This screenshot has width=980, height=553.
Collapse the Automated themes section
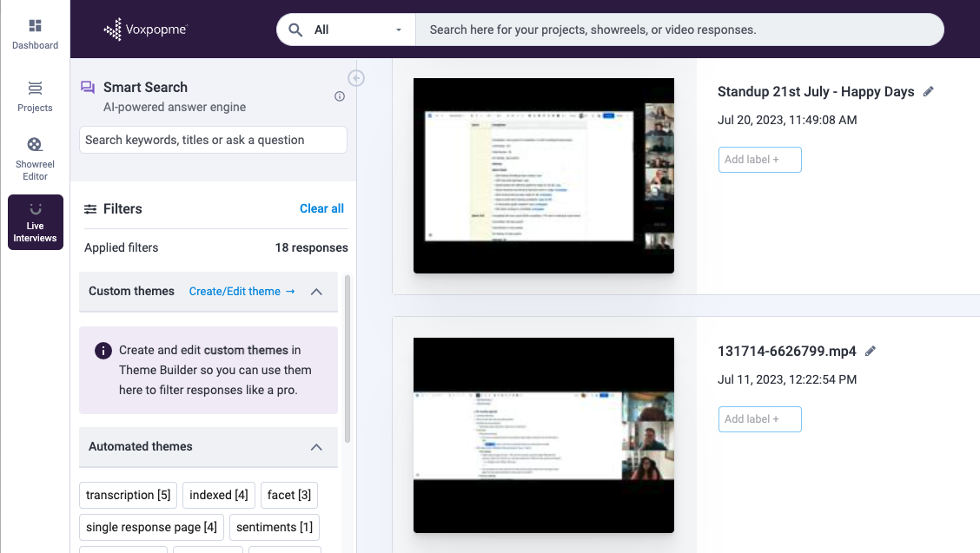[x=316, y=447]
